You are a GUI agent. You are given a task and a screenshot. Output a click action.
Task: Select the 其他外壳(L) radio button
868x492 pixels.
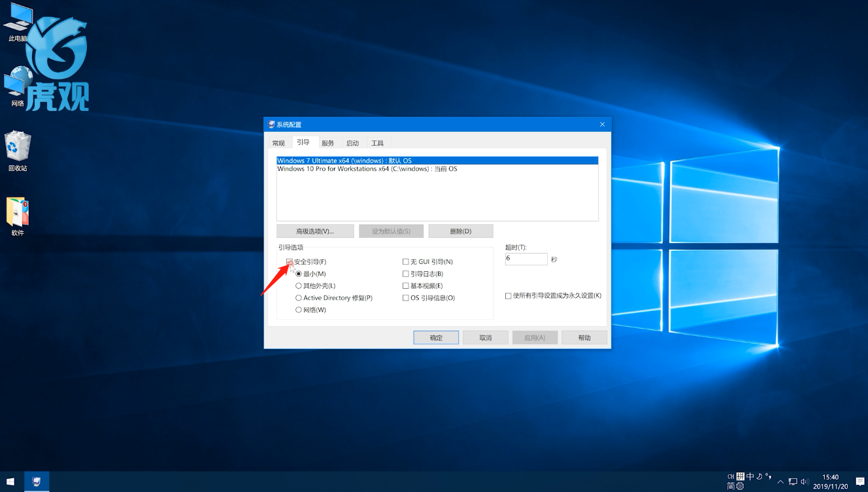(299, 286)
